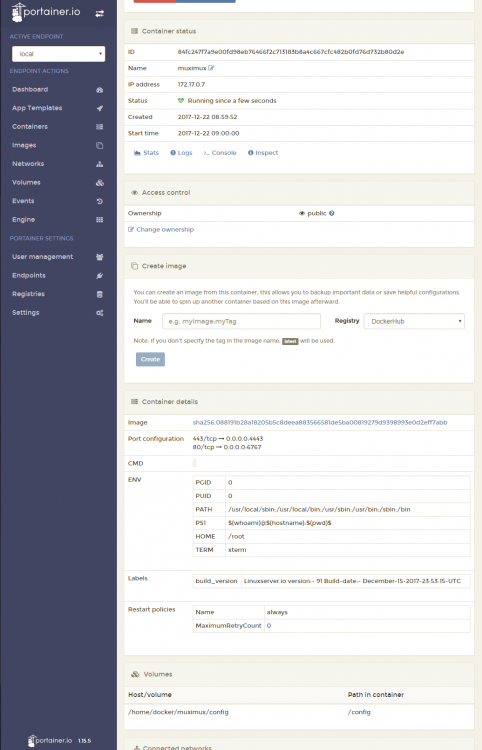Open Events in the sidebar

tap(23, 201)
